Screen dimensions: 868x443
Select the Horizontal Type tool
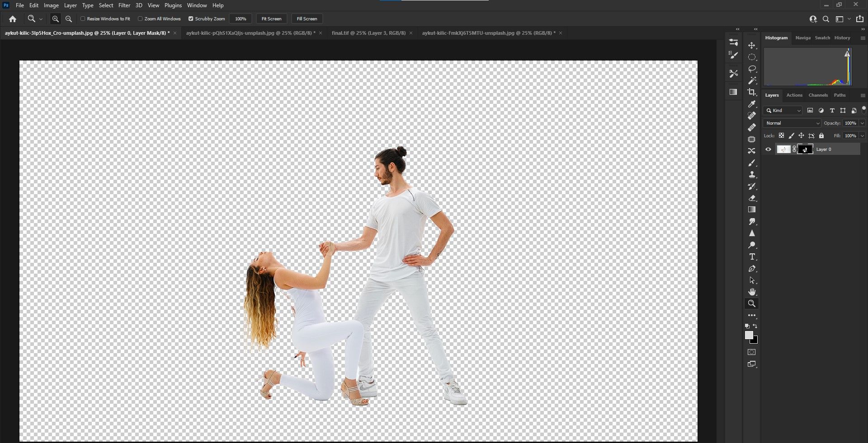752,256
